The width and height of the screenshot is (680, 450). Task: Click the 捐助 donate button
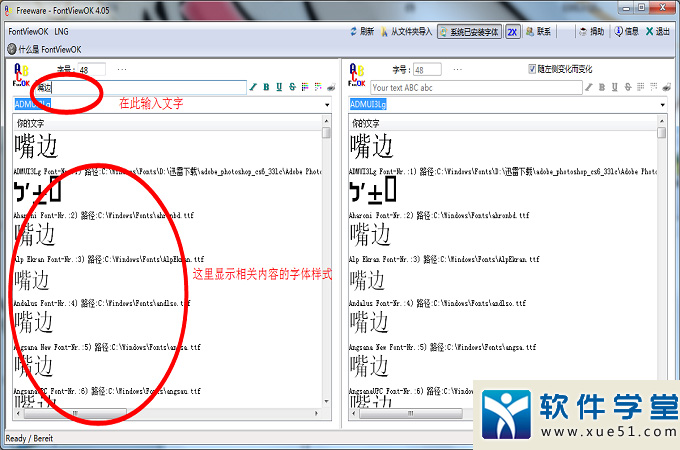pos(592,32)
